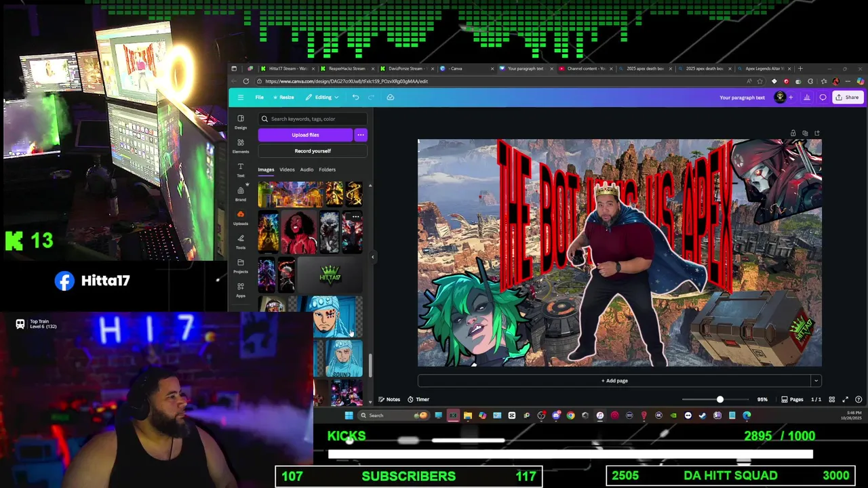Click the Redo arrow

[371, 97]
